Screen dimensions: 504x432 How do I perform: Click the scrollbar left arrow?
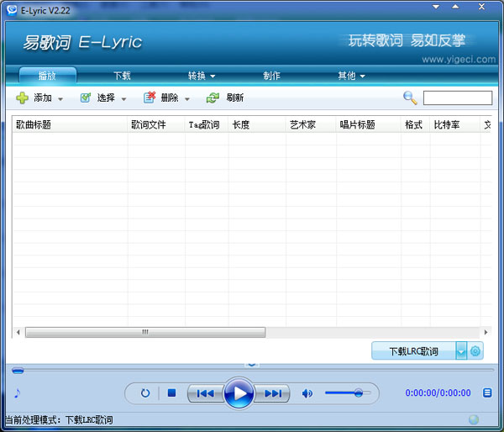(18, 332)
